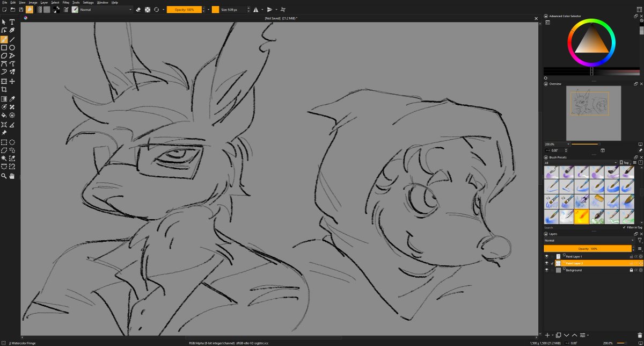Open the Filter menu
Screen dimensions: 644x346
click(66, 2)
